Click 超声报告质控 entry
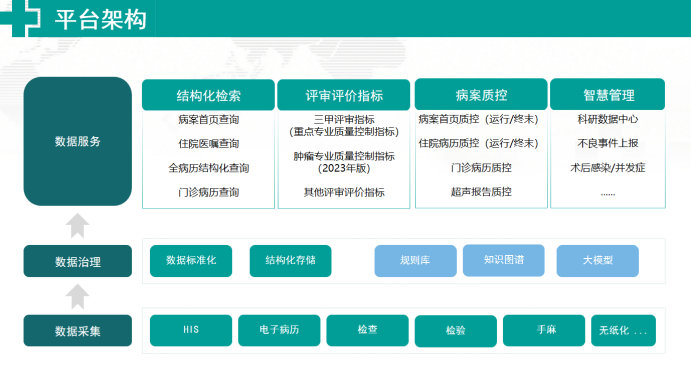691x389 pixels. [481, 192]
